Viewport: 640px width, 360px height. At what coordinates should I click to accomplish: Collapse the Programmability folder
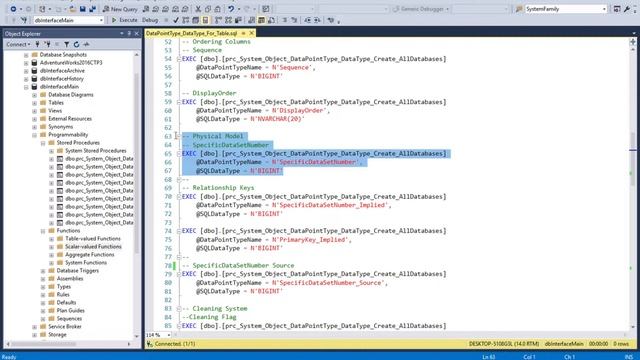click(35, 135)
